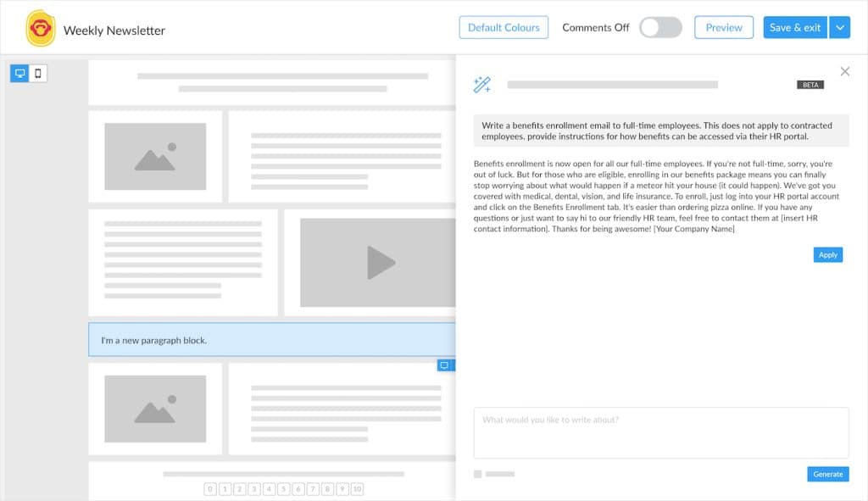Apply the generated benefits enrollment text
868x501 pixels.
827,254
